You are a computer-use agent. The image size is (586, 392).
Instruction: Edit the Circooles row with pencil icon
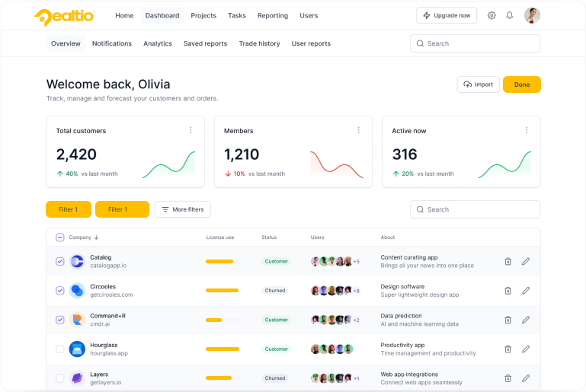click(525, 290)
